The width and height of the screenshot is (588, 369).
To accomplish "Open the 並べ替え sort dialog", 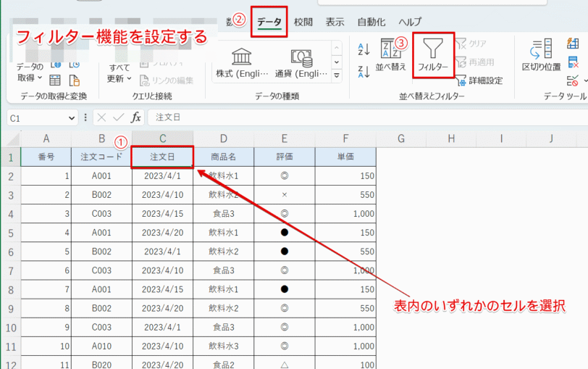I will 391,55.
